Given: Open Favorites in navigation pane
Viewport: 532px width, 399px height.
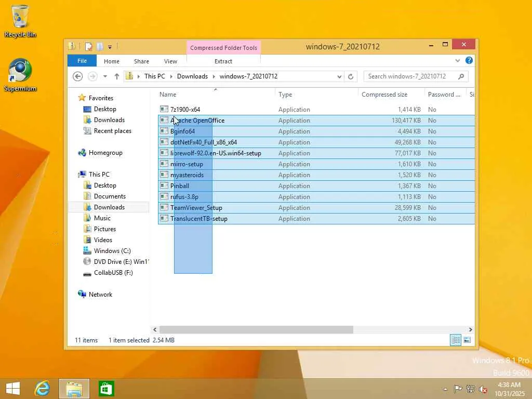Looking at the screenshot, I should click(101, 98).
